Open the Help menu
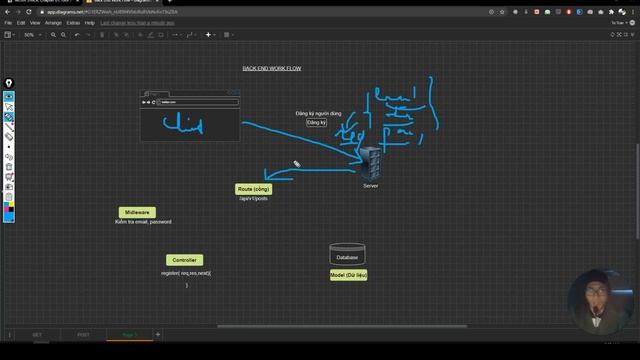Image resolution: width=640 pixels, height=360 pixels. 90,23
